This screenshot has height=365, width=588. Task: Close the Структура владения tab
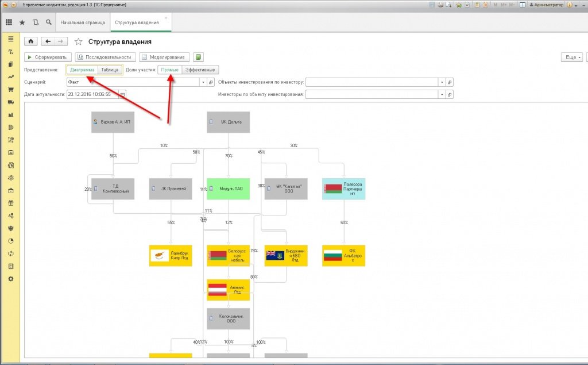coord(166,18)
